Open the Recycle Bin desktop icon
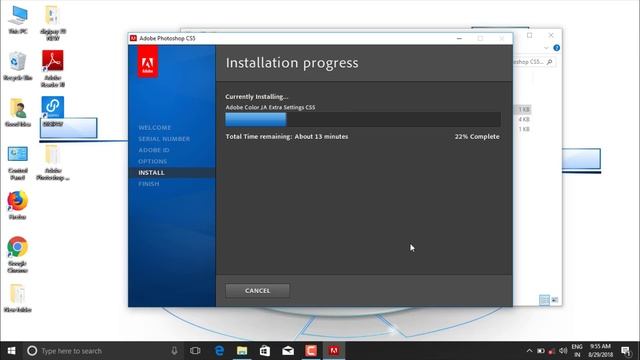Viewport: 640px width, 360px height. [x=18, y=66]
